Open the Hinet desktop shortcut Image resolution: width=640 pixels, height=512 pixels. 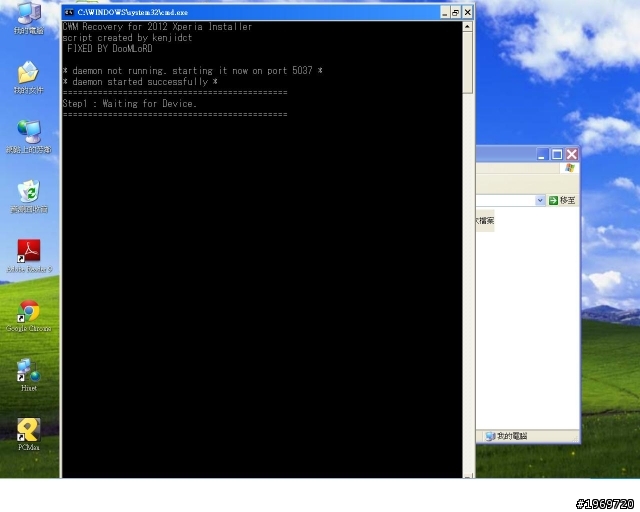pos(29,375)
